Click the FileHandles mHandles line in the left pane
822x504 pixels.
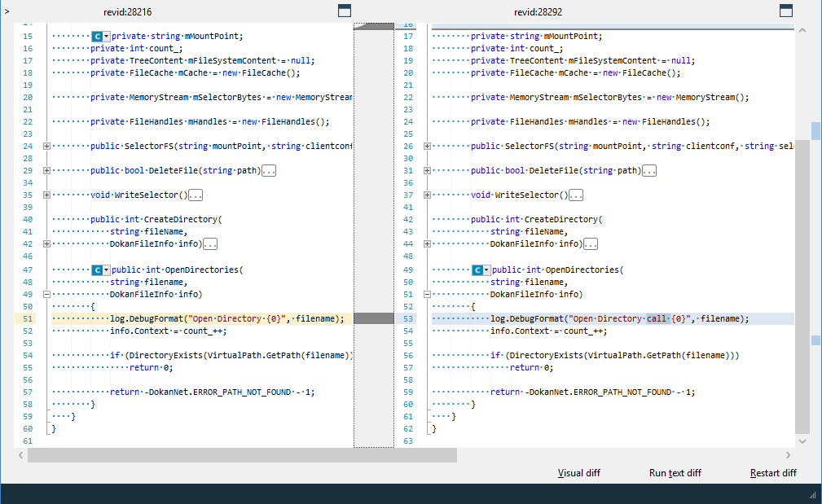click(x=209, y=121)
